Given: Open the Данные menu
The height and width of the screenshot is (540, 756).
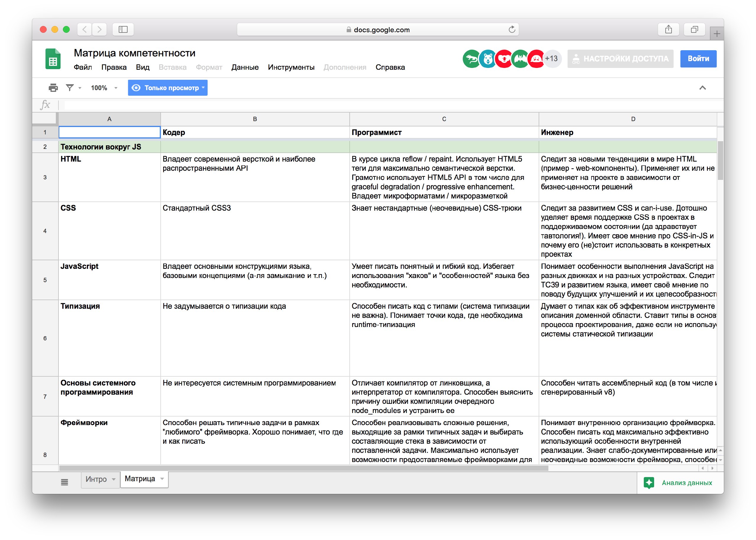Looking at the screenshot, I should tap(245, 67).
